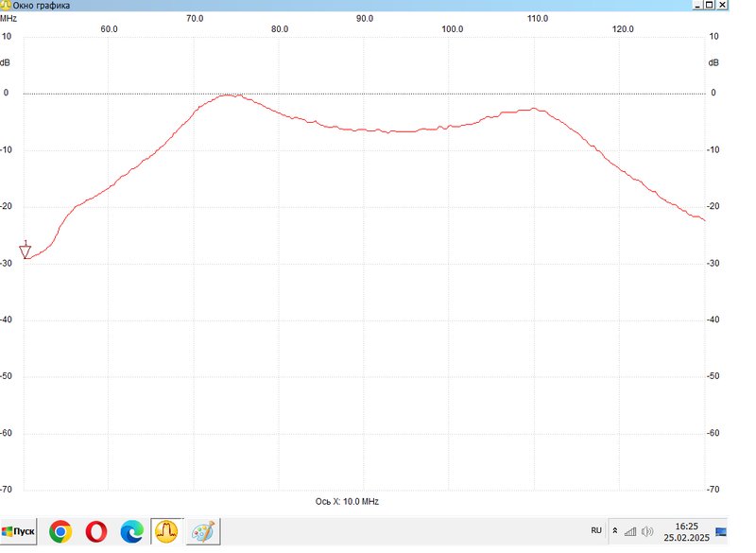
Task: Click the 110.0 frequency axis label
Action: (538, 18)
